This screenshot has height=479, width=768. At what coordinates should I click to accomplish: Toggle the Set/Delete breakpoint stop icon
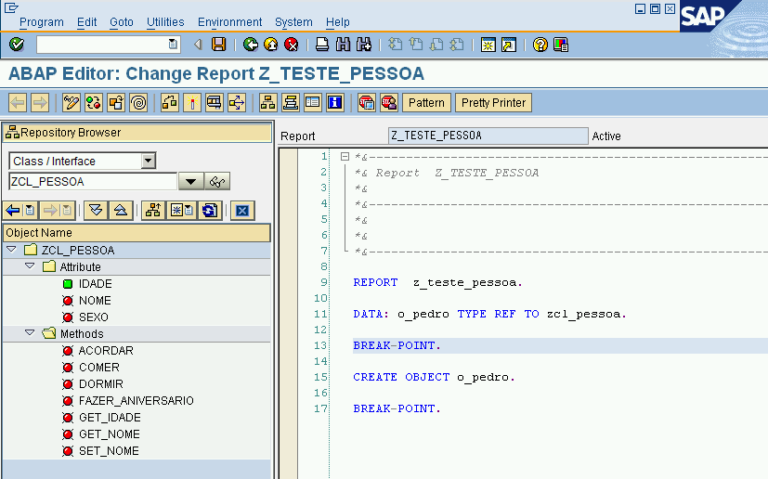[x=366, y=102]
